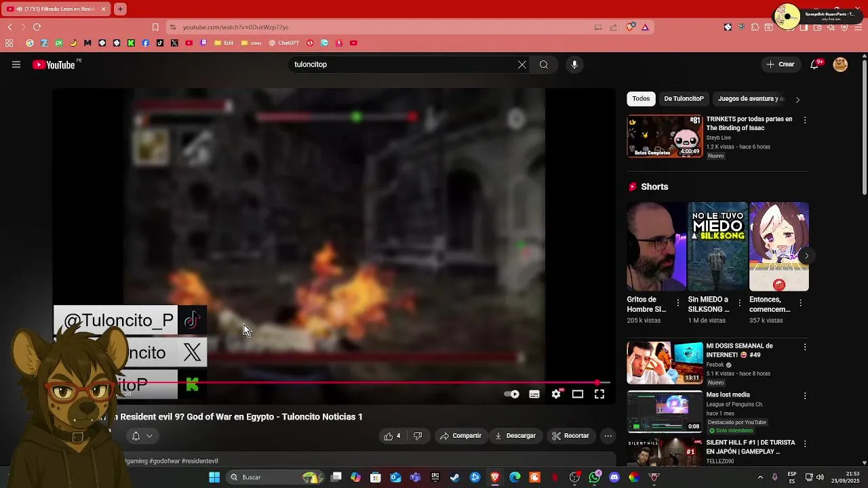Screen dimensions: 868x488
Task: Select the Juegos de aventura chip
Action: pyautogui.click(x=750, y=99)
